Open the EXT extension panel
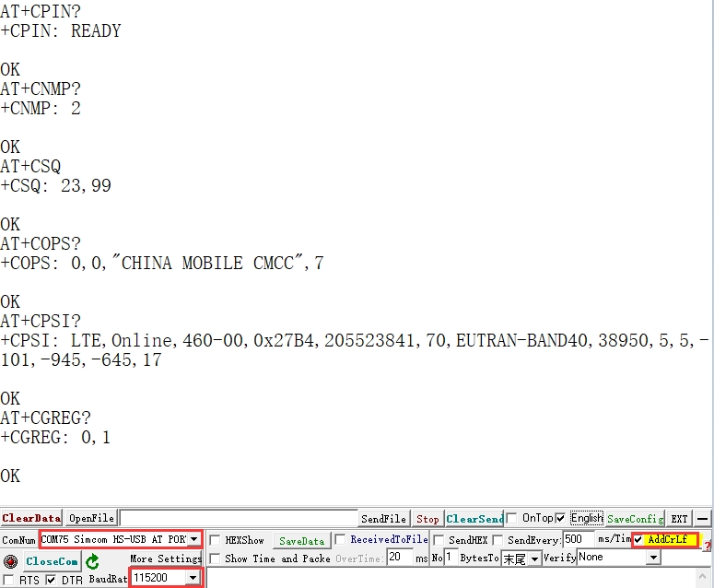 [x=679, y=519]
